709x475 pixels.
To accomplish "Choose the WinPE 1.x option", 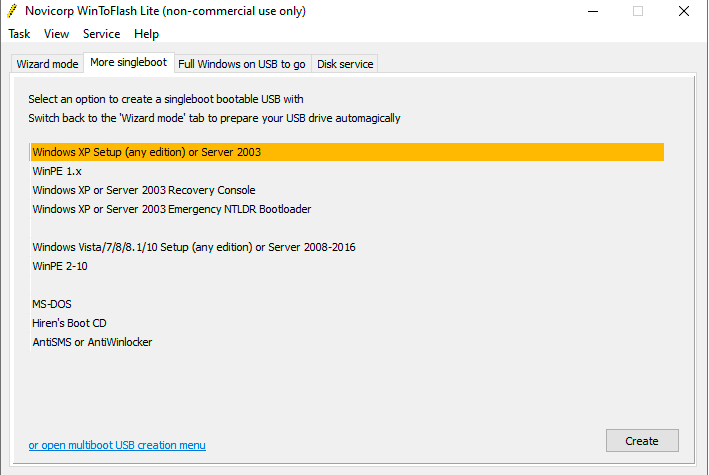I will [x=57, y=171].
